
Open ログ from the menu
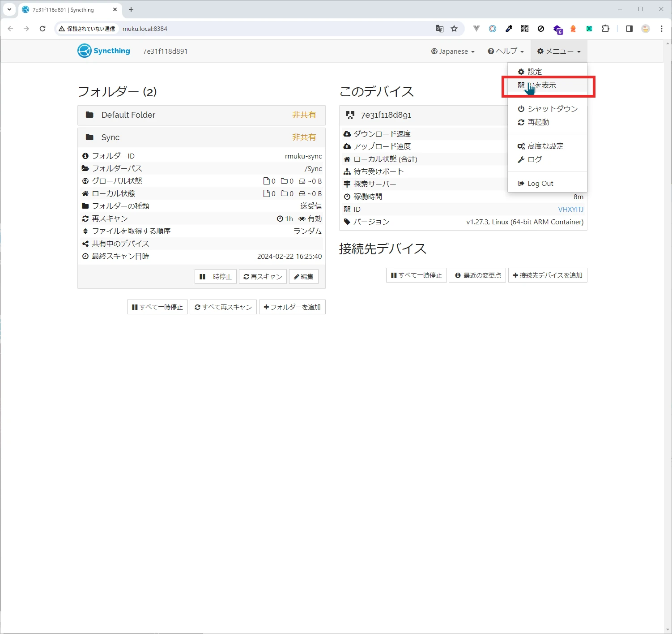pyautogui.click(x=547, y=159)
